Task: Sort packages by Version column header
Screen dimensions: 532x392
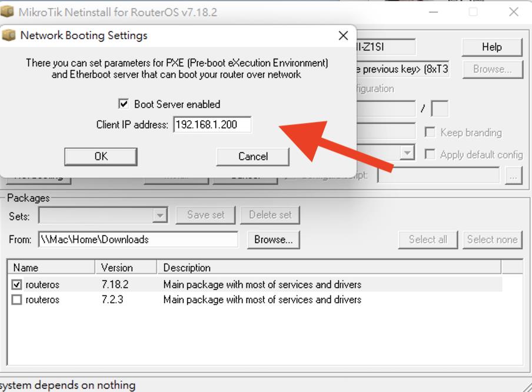Action: point(127,268)
